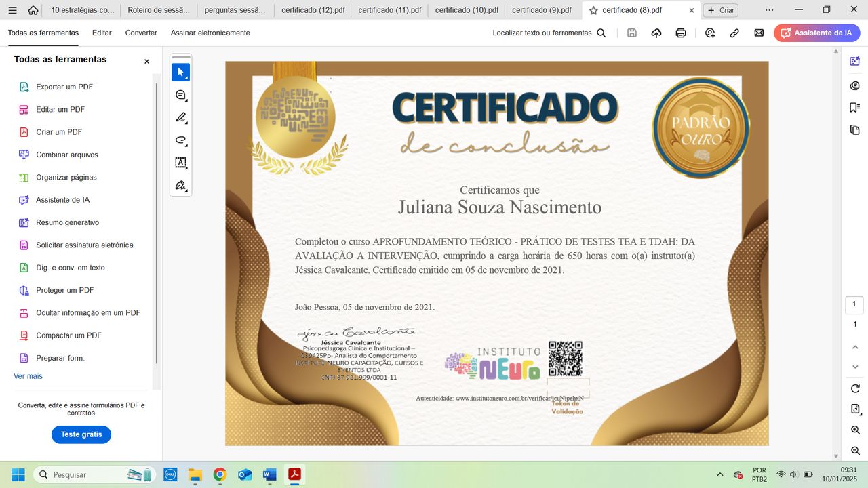Zoom in using the magnifier icon
This screenshot has width=868, height=488.
(x=854, y=430)
